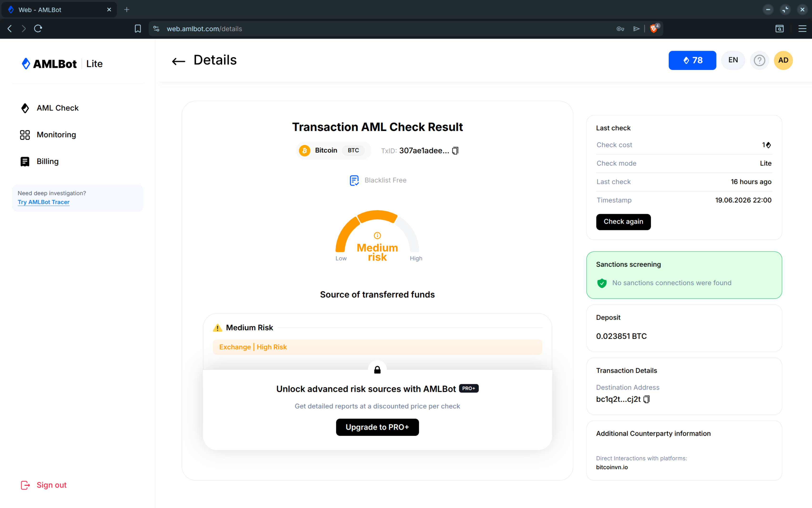
Task: Click 'No sanctions connections were found' text
Action: [x=672, y=283]
